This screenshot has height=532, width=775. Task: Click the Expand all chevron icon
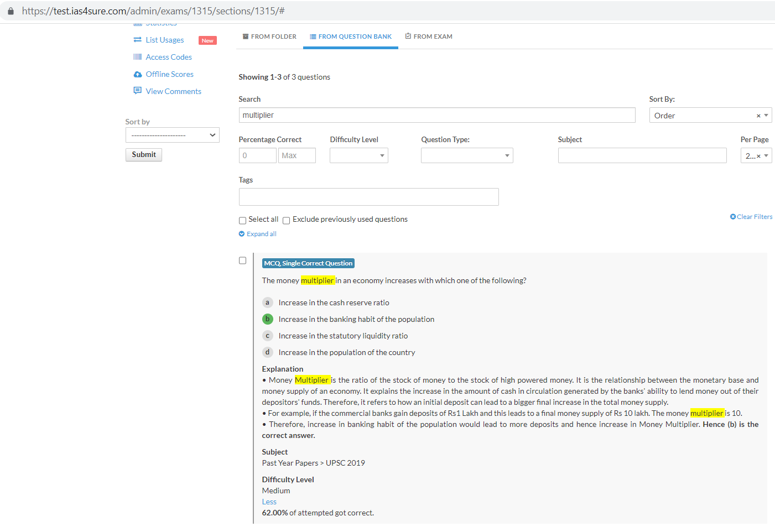coord(242,234)
